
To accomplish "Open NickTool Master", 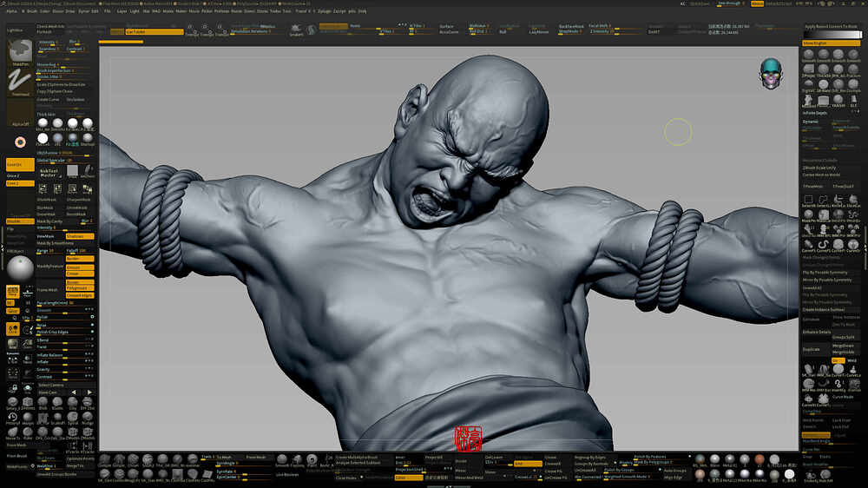I will [49, 174].
